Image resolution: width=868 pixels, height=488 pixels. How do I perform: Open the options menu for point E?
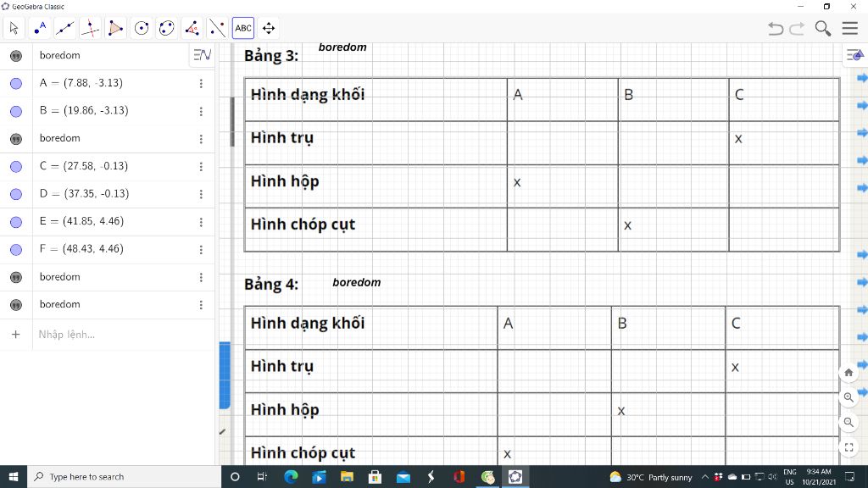click(201, 222)
